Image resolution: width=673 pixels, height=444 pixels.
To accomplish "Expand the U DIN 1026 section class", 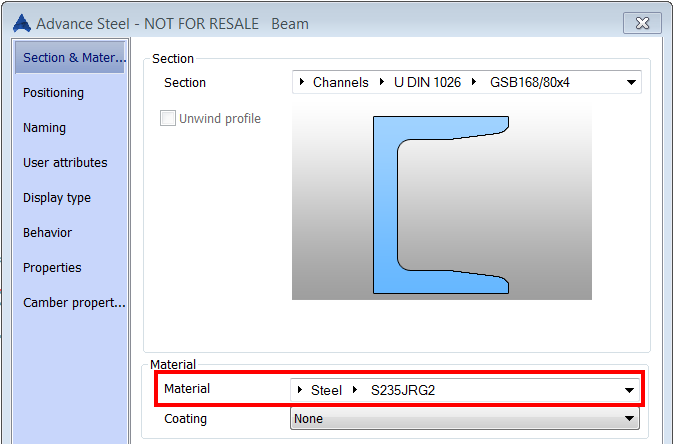I will 382,82.
